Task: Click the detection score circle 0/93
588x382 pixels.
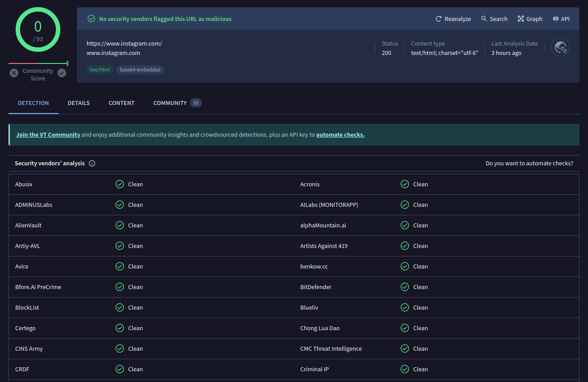Action: pyautogui.click(x=38, y=29)
